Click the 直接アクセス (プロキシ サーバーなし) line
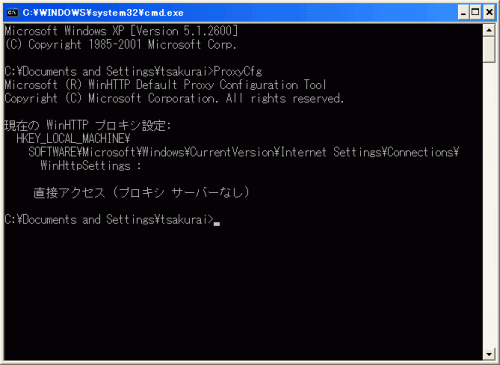This screenshot has height=365, width=500. (141, 193)
